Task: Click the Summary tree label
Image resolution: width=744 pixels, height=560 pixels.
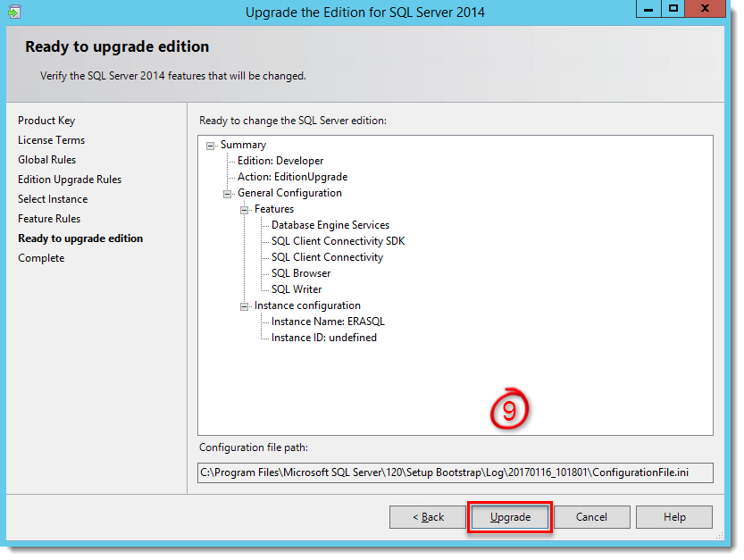Action: pos(243,145)
